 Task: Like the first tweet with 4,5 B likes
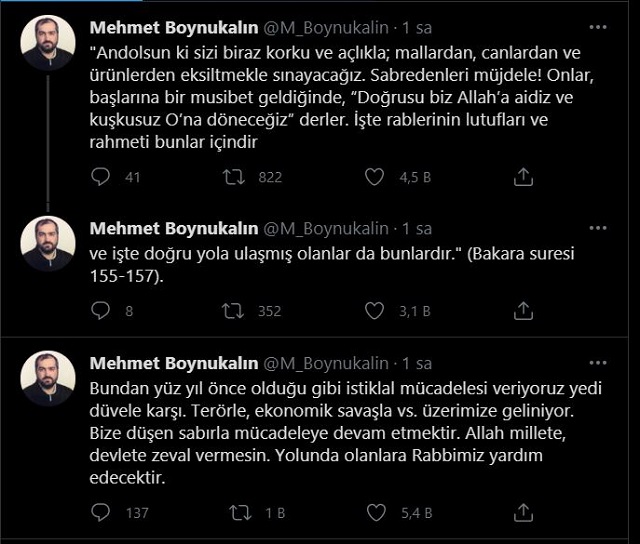click(x=375, y=177)
